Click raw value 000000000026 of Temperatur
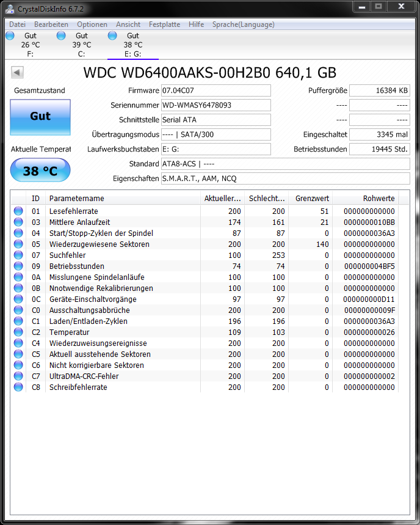This screenshot has height=525, width=420. tap(369, 332)
